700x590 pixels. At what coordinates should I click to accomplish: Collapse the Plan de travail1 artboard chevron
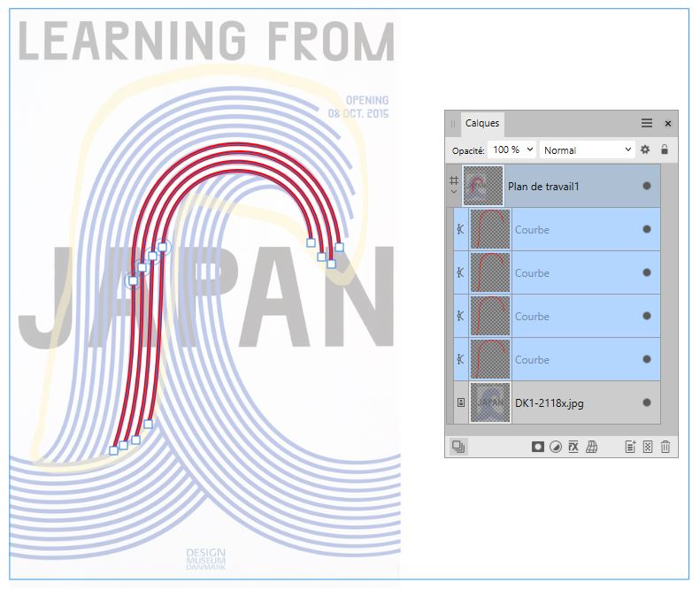click(454, 191)
